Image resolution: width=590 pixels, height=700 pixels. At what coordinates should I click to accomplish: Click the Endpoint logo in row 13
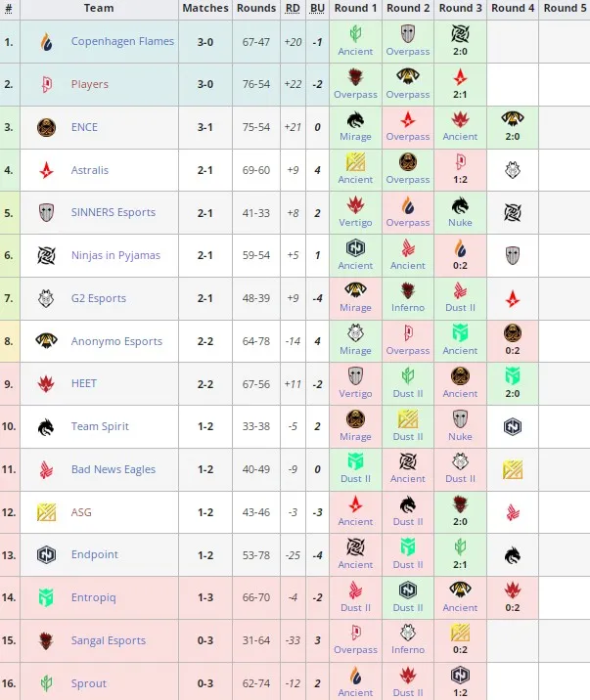pyautogui.click(x=46, y=555)
